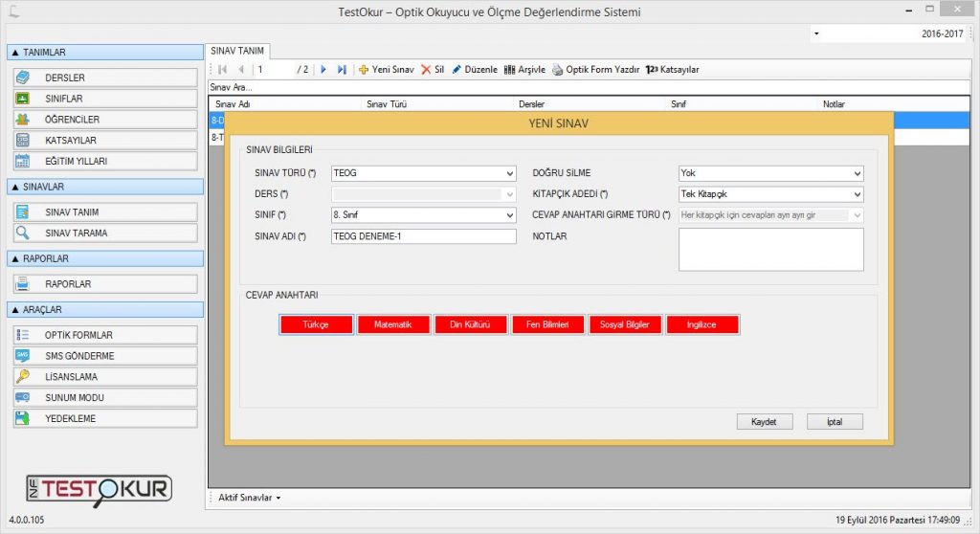Select the Türkçe answer key button
This screenshot has width=980, height=534.
[x=316, y=324]
